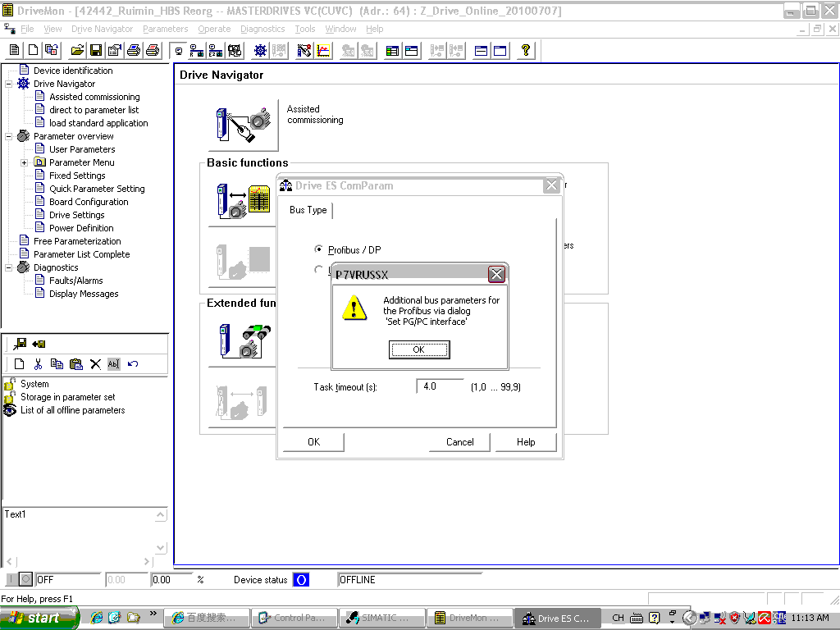Click the keyboard icon in system tray
Image resolution: width=840 pixels, height=630 pixels.
637,618
